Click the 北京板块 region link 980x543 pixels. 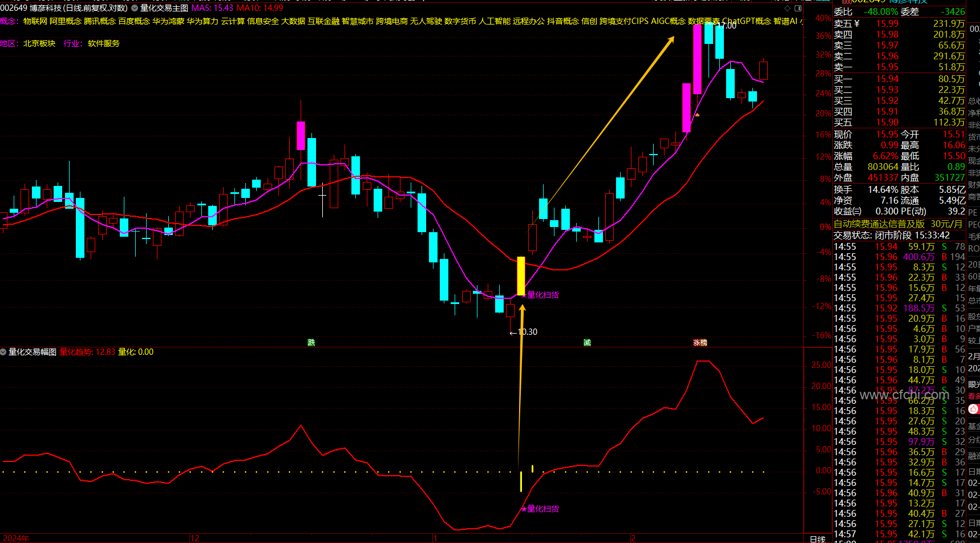click(39, 43)
